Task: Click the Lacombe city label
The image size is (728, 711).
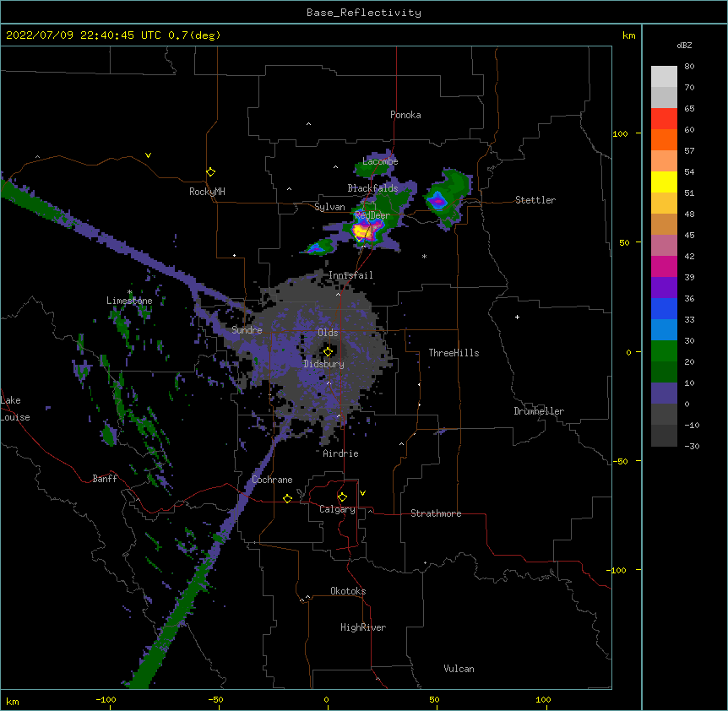Action: point(380,161)
